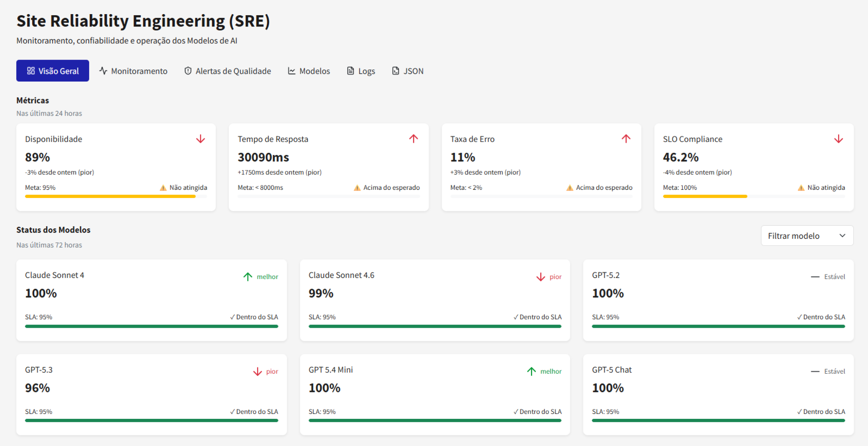This screenshot has height=446, width=868.
Task: Click the green up arrow on Claude Sonnet 4
Action: click(248, 277)
